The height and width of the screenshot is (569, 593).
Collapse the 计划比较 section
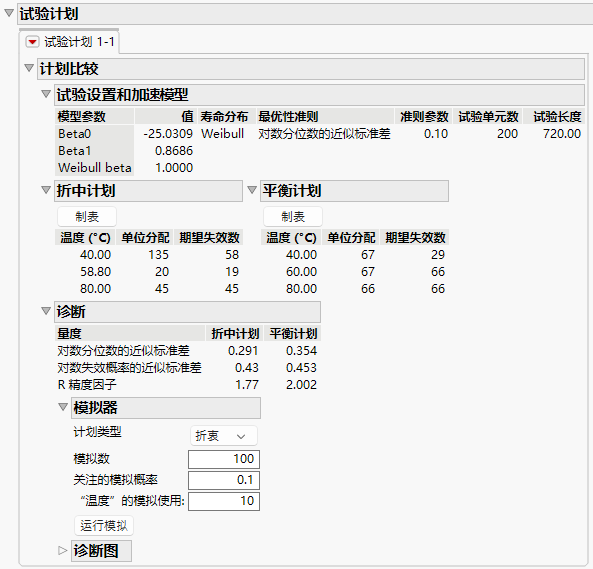29,68
